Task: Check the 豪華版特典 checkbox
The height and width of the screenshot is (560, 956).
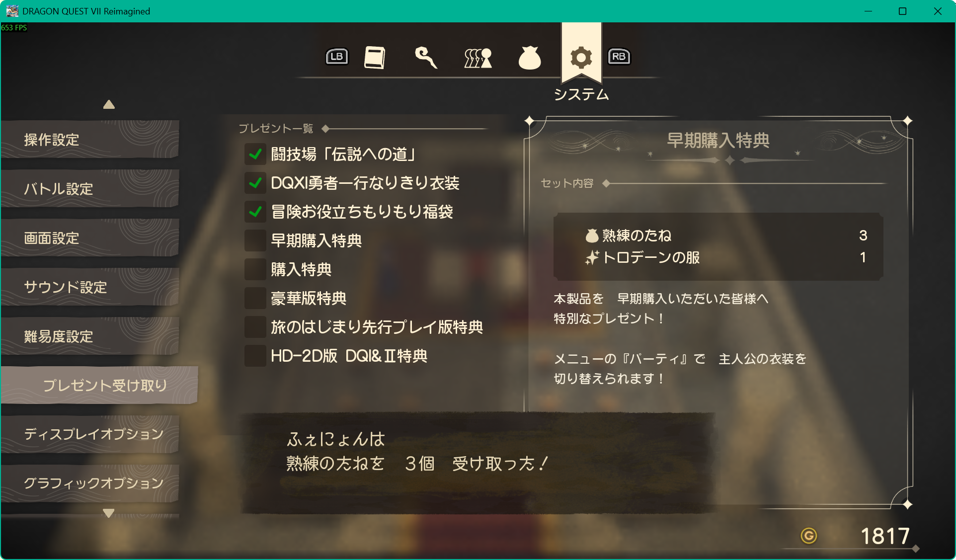Action: (255, 298)
